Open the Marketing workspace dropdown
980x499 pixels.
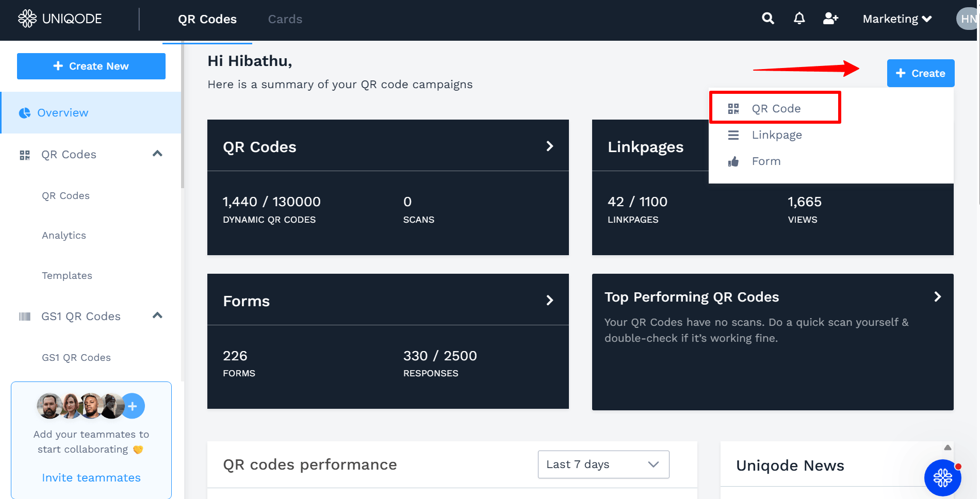click(897, 19)
